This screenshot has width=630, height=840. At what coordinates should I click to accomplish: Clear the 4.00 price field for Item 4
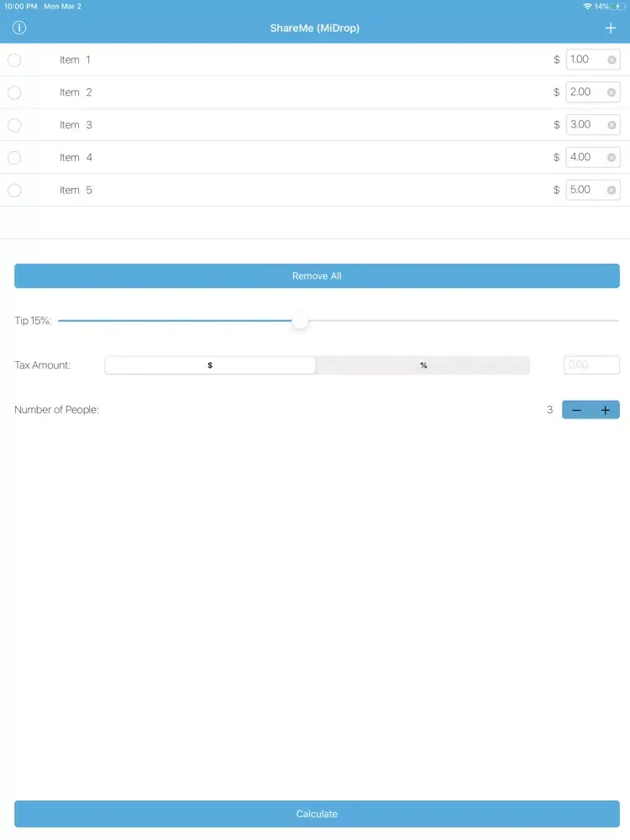point(612,158)
